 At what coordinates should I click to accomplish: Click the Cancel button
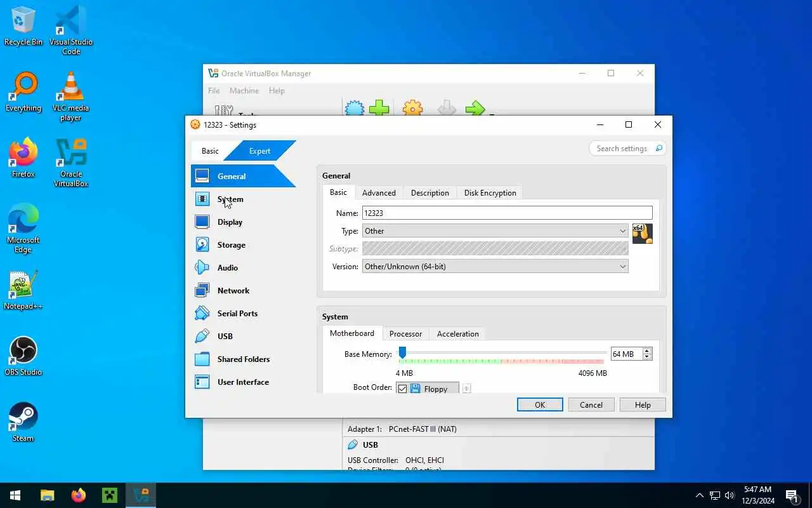pos(591,404)
